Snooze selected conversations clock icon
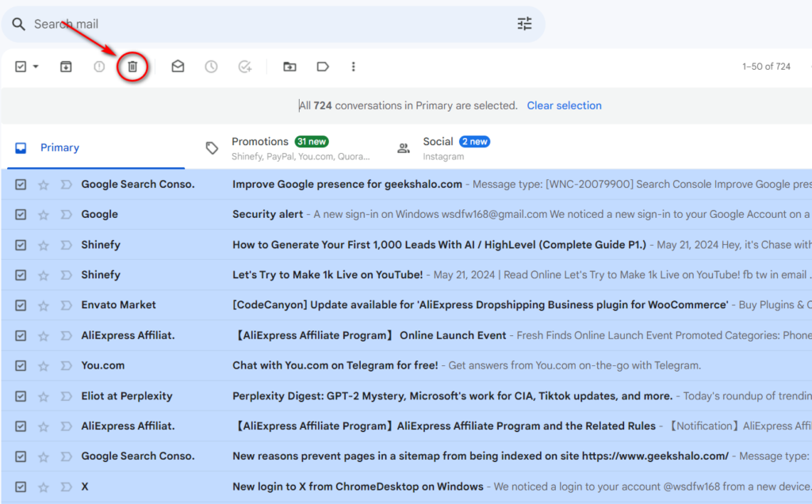 (211, 67)
